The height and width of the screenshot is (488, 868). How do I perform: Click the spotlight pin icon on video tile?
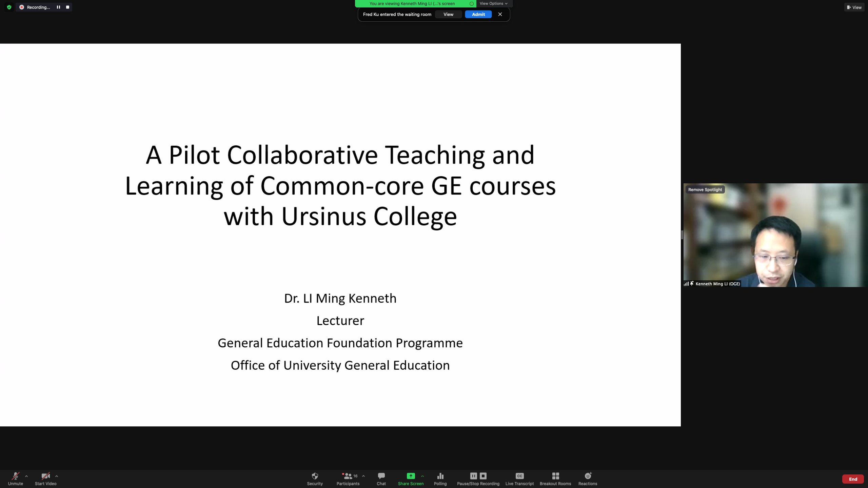(x=692, y=283)
